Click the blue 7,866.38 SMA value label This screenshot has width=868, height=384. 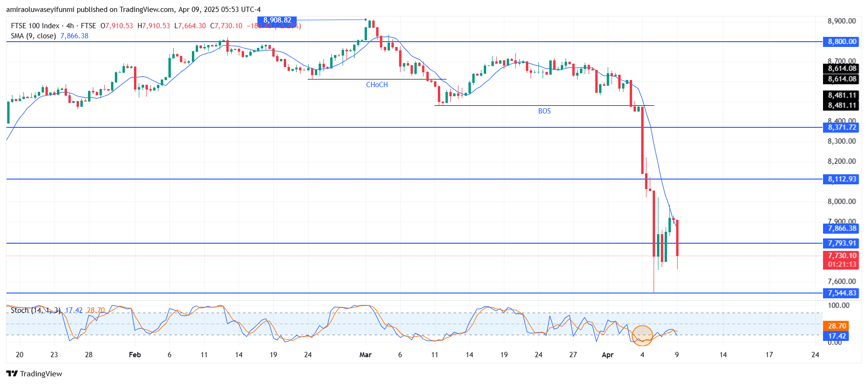point(842,228)
